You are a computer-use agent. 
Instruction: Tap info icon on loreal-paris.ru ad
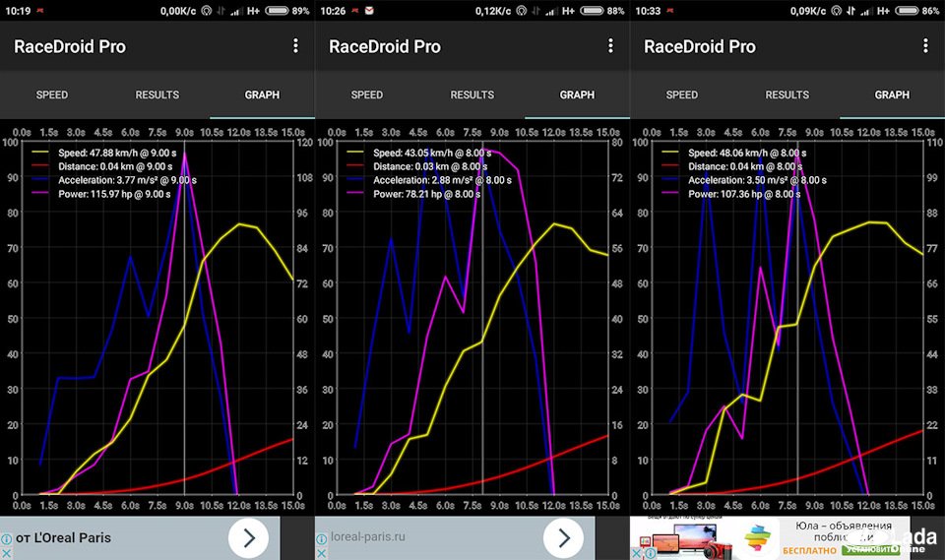tap(322, 539)
